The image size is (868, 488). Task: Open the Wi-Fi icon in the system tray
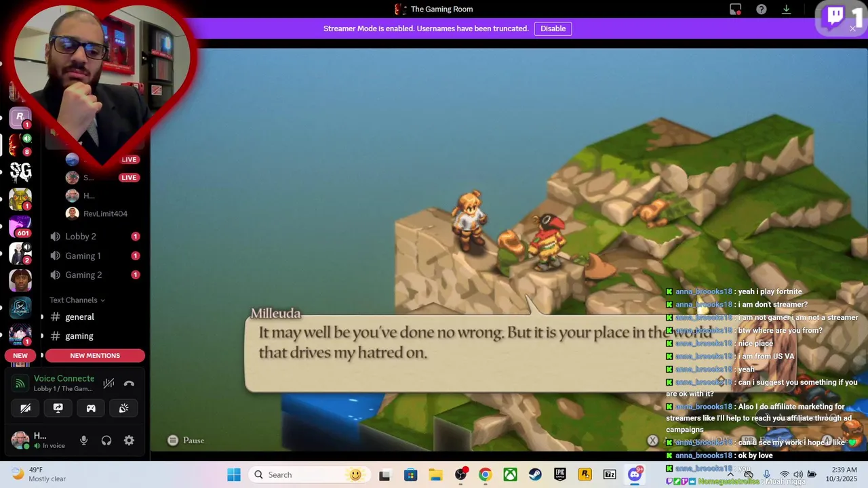click(x=785, y=474)
